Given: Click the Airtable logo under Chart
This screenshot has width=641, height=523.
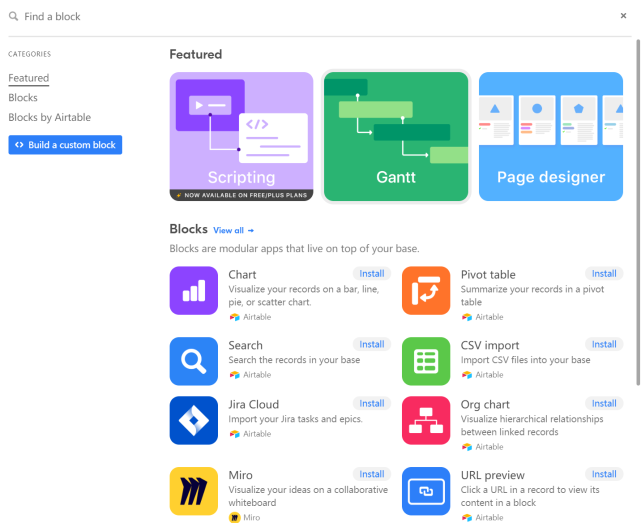Looking at the screenshot, I should tap(234, 317).
